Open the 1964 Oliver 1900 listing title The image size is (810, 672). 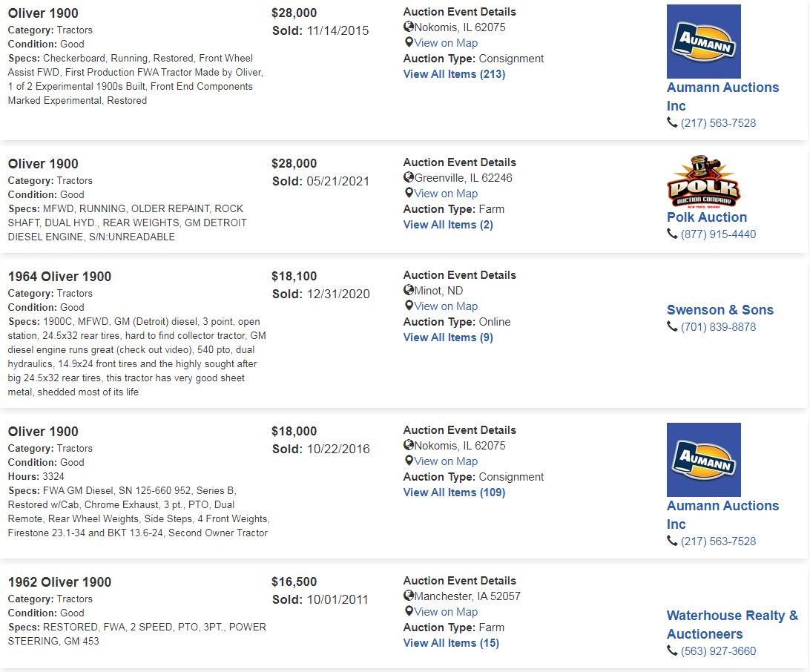(x=59, y=277)
